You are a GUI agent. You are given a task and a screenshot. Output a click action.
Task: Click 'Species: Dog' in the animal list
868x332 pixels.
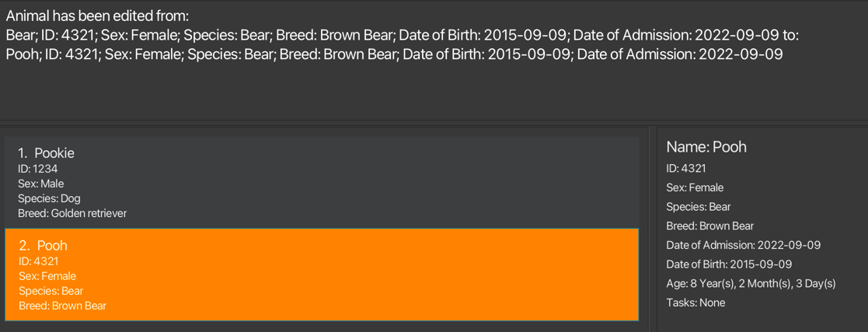pyautogui.click(x=49, y=198)
